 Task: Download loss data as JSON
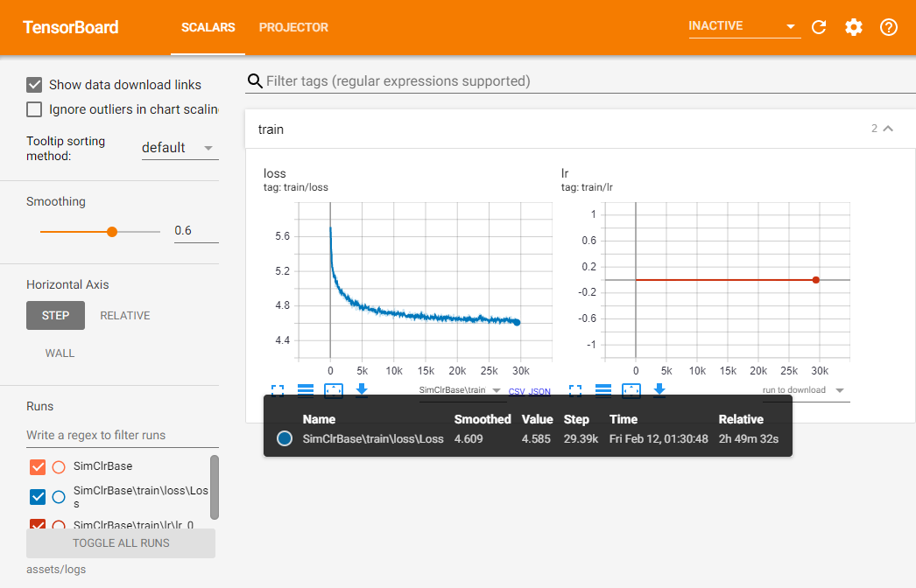[x=539, y=392]
